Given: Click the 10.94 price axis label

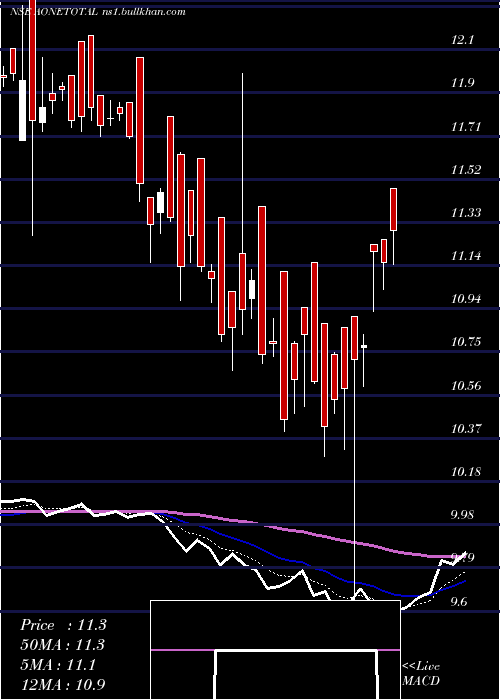Looking at the screenshot, I should pyautogui.click(x=466, y=299).
